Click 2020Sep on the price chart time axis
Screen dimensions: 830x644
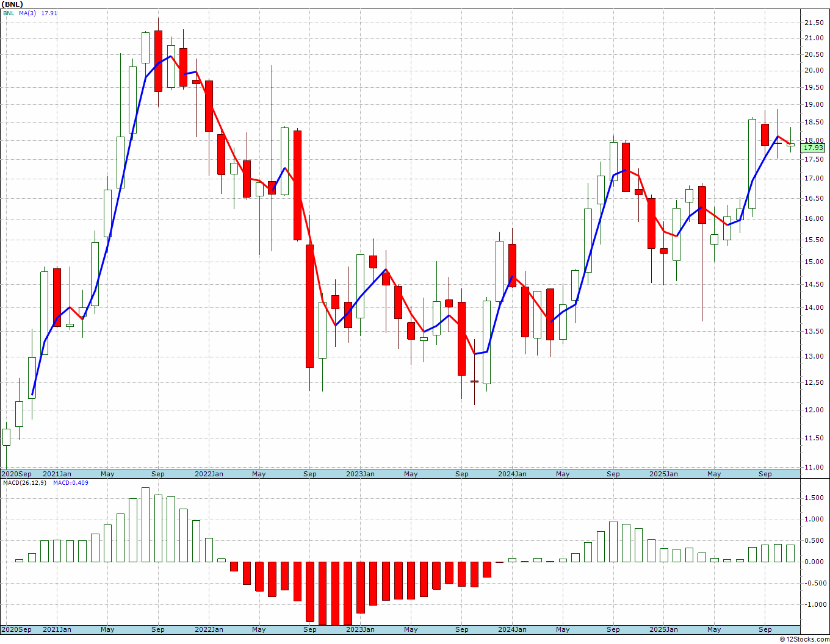[x=16, y=474]
